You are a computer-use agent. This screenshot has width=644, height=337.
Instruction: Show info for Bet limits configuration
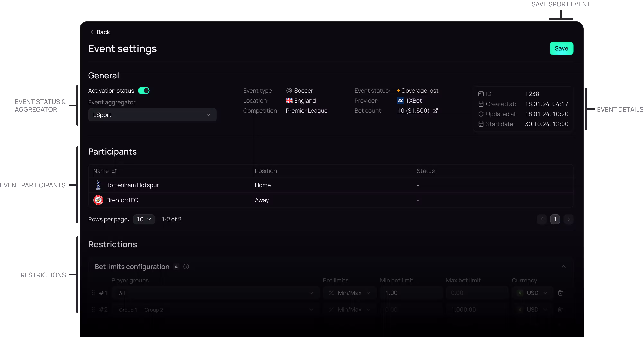186,267
